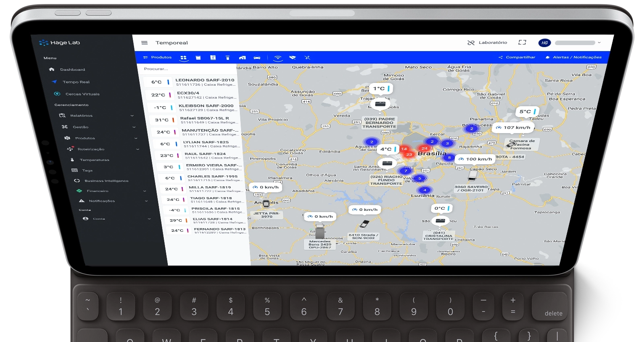Click the 0°C Cristalina temperature marker

[441, 208]
